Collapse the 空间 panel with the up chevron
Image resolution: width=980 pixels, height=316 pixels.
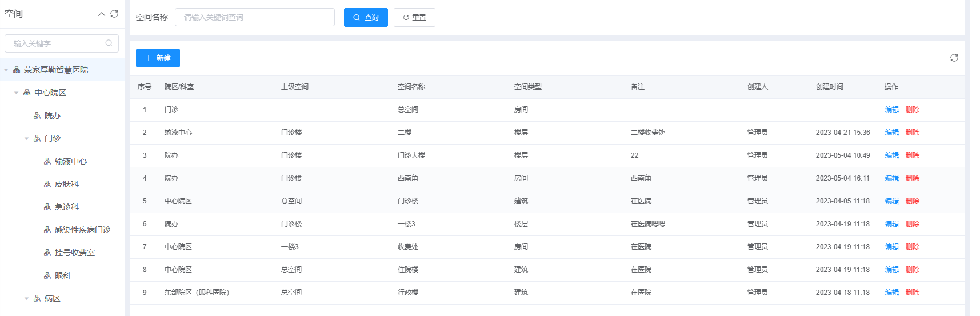pos(102,14)
